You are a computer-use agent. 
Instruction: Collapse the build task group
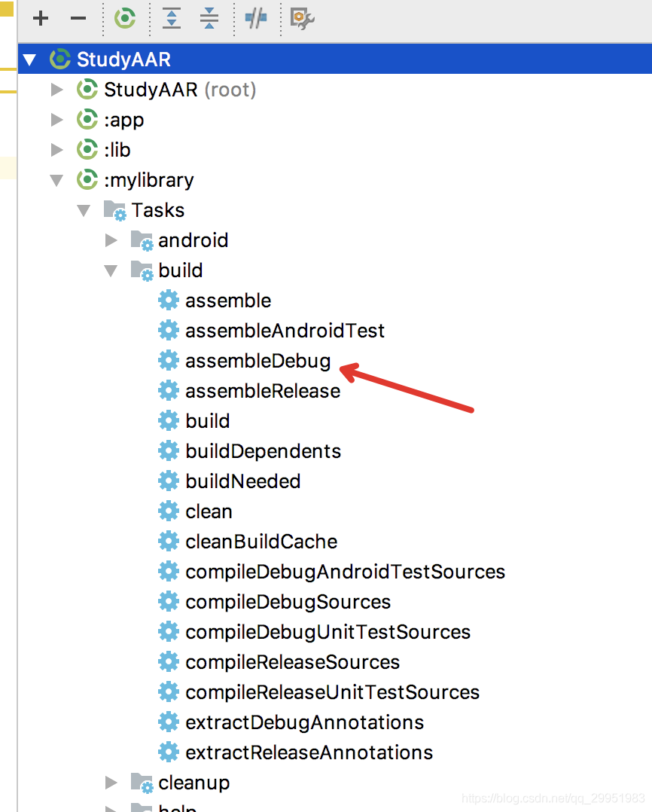pos(111,270)
